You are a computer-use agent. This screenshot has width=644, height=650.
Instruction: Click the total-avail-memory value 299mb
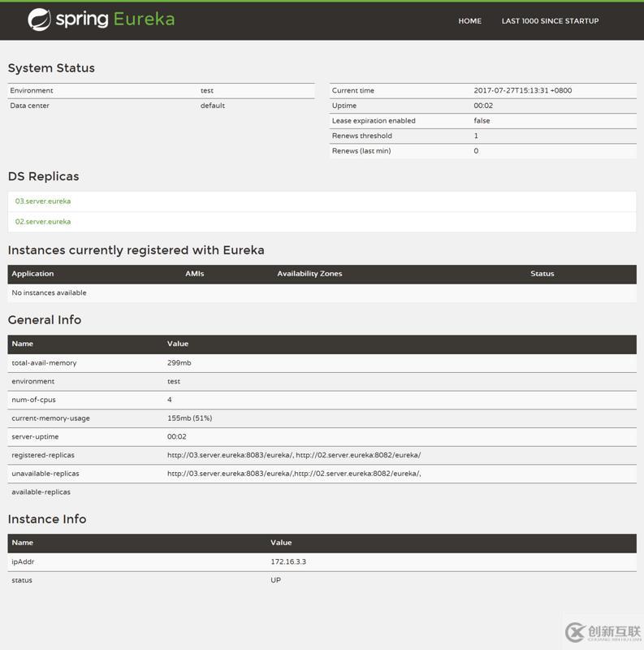point(179,362)
